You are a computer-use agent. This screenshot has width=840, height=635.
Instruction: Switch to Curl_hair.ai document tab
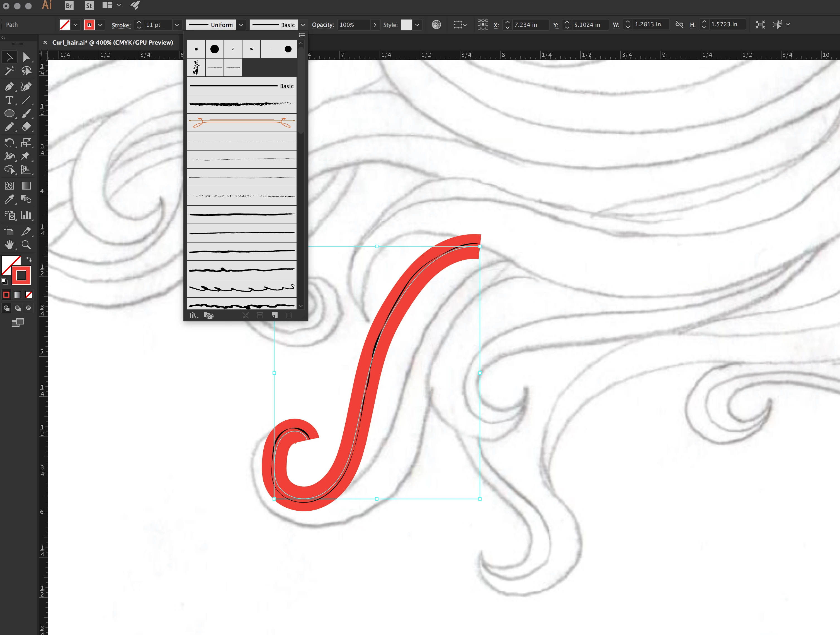(x=112, y=43)
